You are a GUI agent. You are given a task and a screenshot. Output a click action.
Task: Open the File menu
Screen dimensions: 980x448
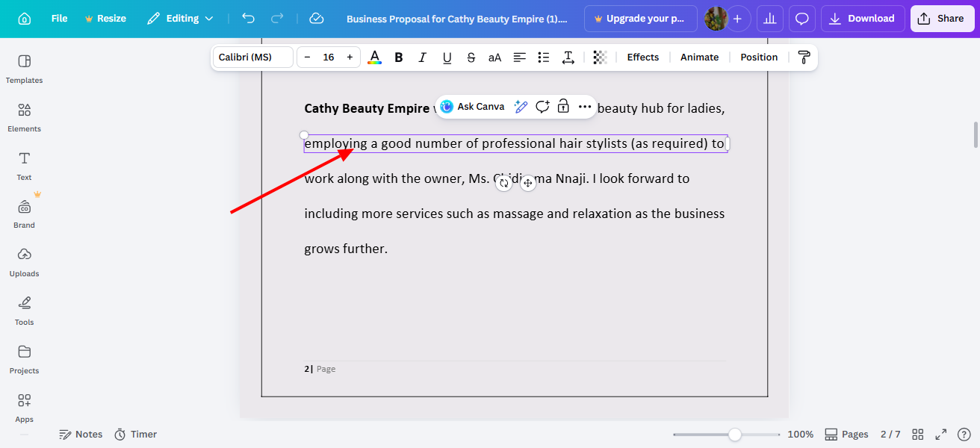point(59,18)
